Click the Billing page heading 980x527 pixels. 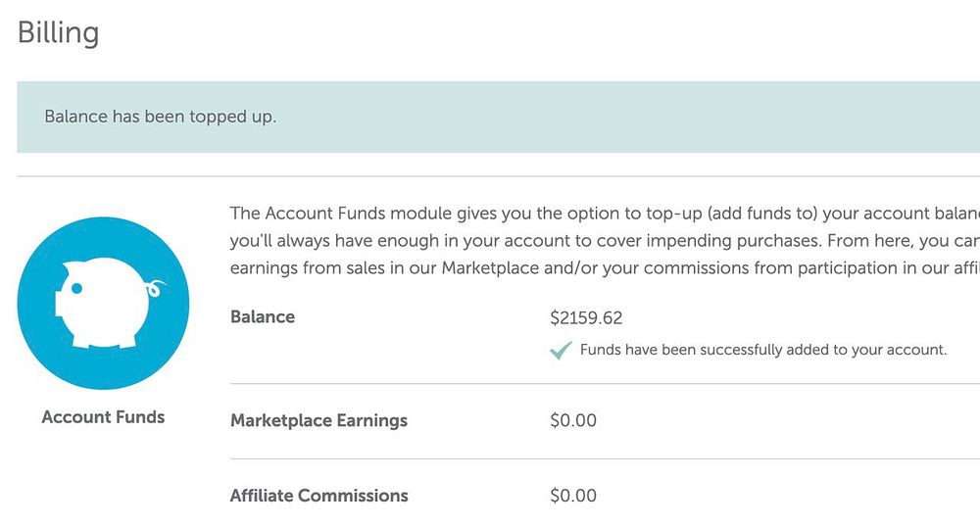[58, 33]
